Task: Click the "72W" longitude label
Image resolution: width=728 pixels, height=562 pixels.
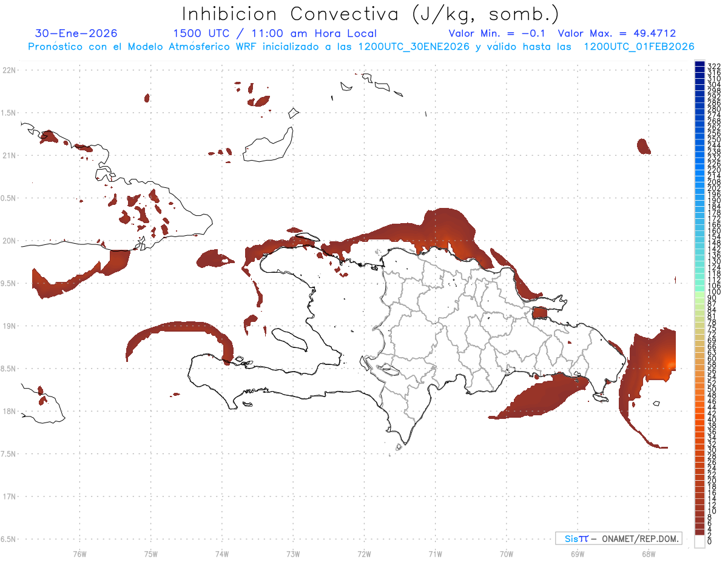Action: pos(364,553)
